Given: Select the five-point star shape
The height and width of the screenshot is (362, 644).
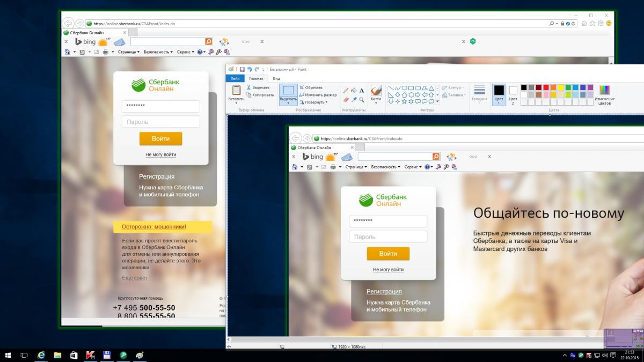Looking at the screenshot, I should tap(405, 101).
